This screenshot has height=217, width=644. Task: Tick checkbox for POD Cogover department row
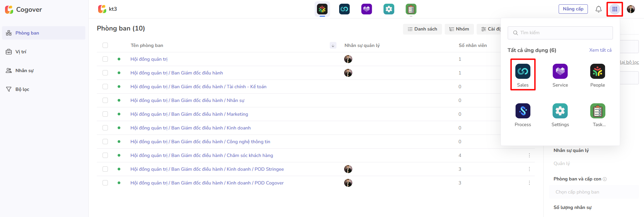point(105,183)
